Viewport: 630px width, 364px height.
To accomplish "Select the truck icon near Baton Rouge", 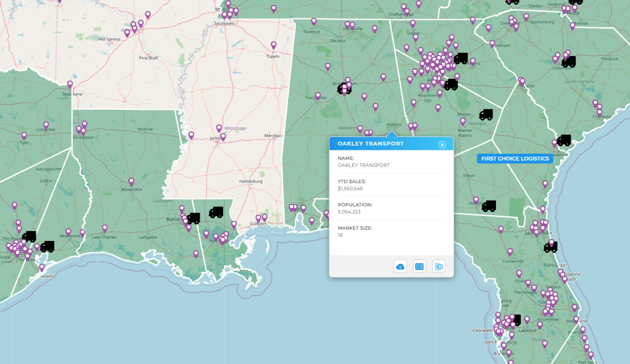I will [x=194, y=218].
